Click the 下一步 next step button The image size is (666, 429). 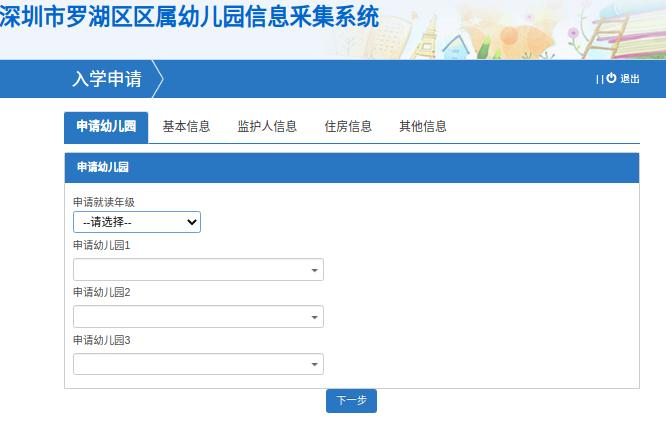click(x=351, y=401)
